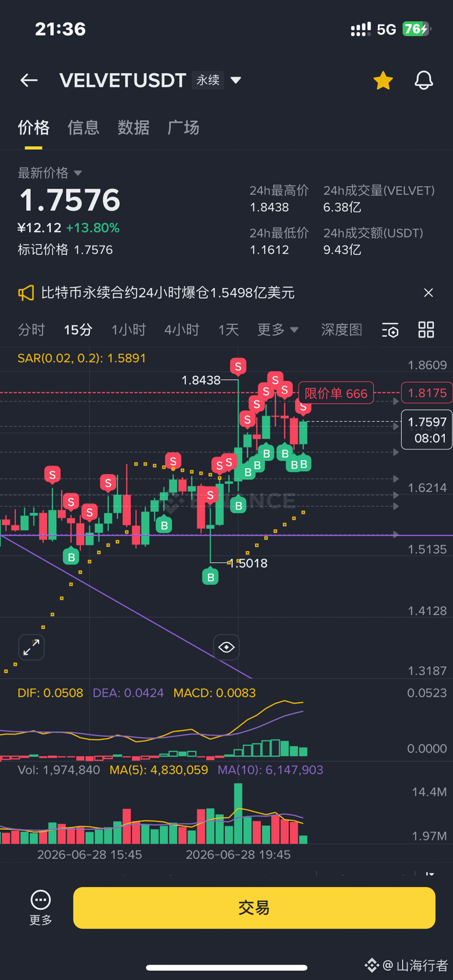The width and height of the screenshot is (453, 980).
Task: Select the 分时 chart interval
Action: pos(31,330)
